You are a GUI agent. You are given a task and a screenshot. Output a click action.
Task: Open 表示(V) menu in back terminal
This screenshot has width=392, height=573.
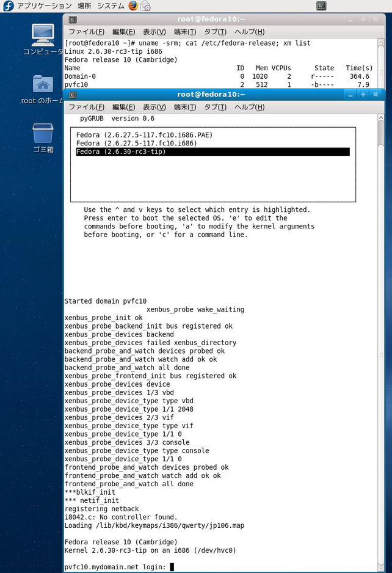[x=154, y=32]
